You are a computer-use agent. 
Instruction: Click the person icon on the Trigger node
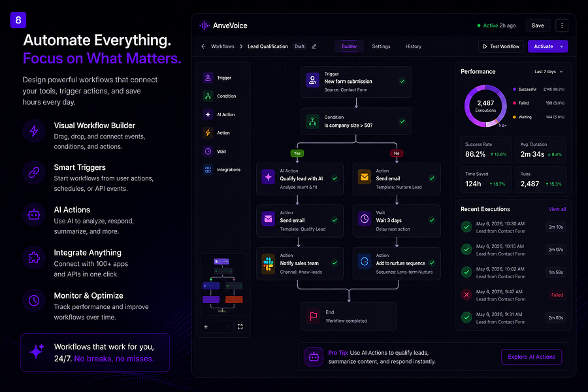coord(312,80)
